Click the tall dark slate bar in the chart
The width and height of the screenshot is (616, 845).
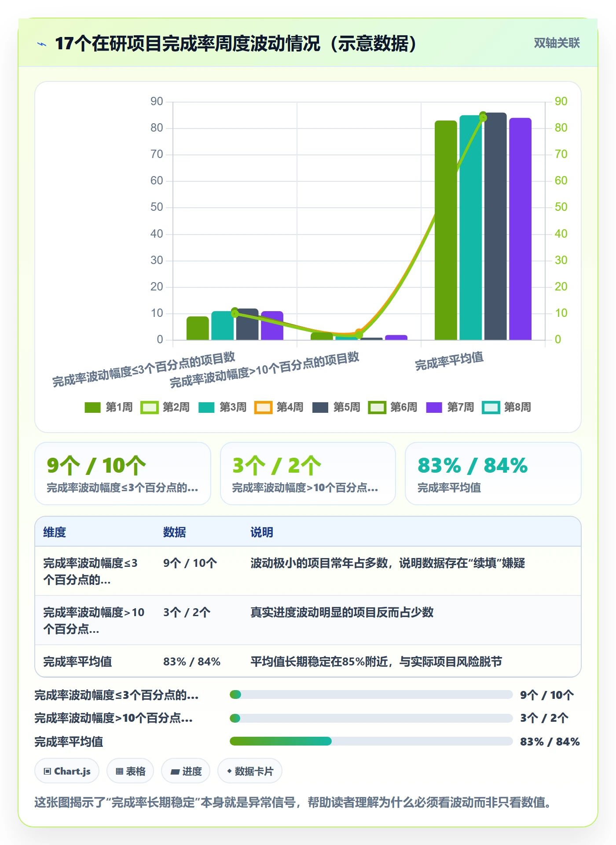tap(495, 226)
